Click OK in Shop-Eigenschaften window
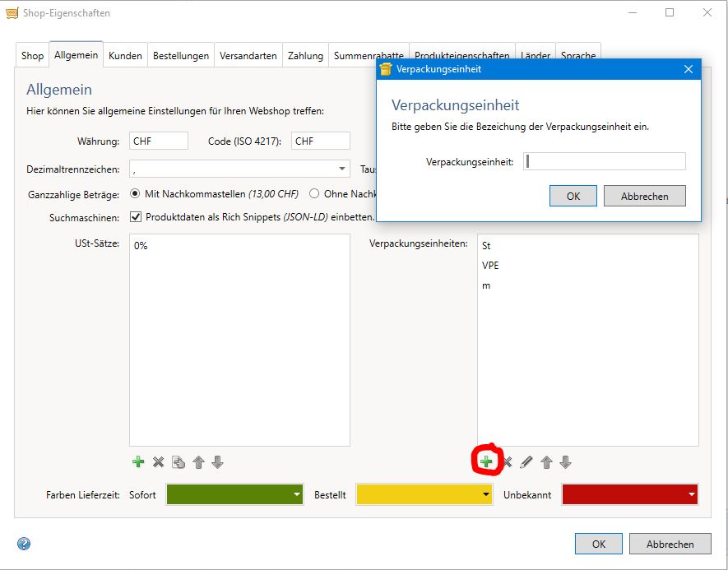 pyautogui.click(x=599, y=544)
